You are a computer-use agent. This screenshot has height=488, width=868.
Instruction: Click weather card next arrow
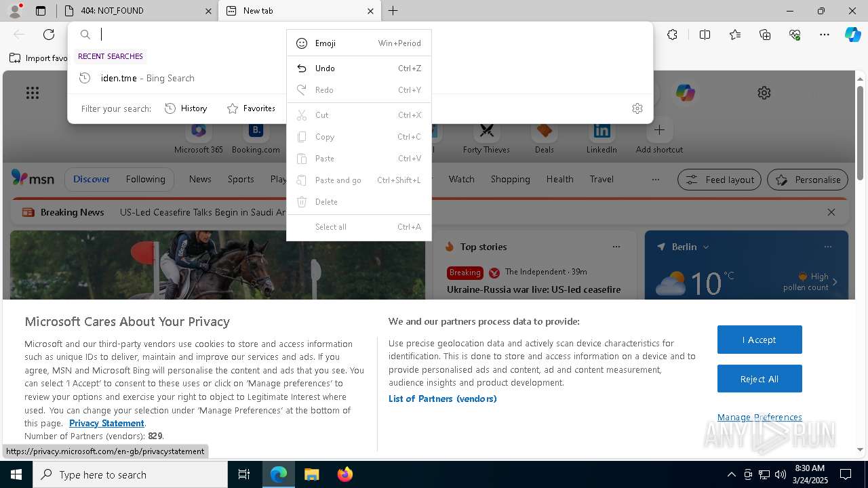tap(835, 282)
